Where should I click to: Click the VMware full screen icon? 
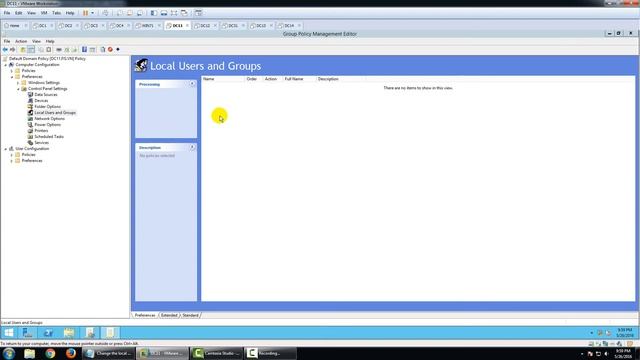174,13
